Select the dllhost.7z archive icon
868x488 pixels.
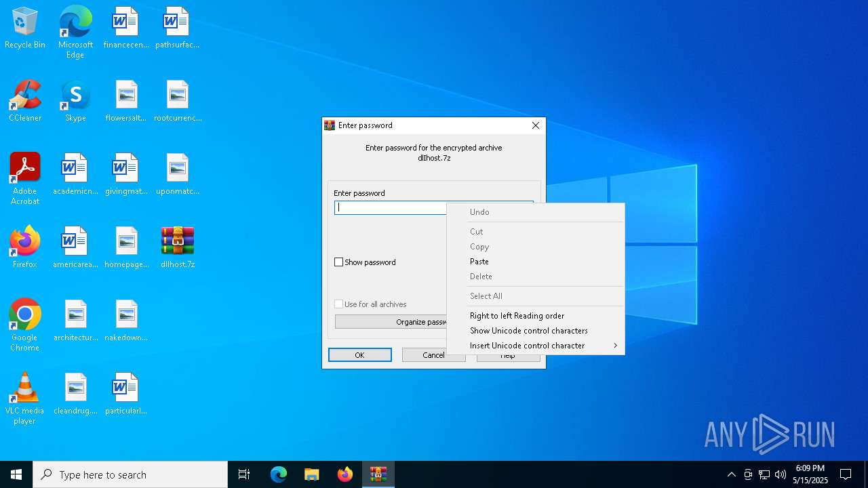point(178,248)
